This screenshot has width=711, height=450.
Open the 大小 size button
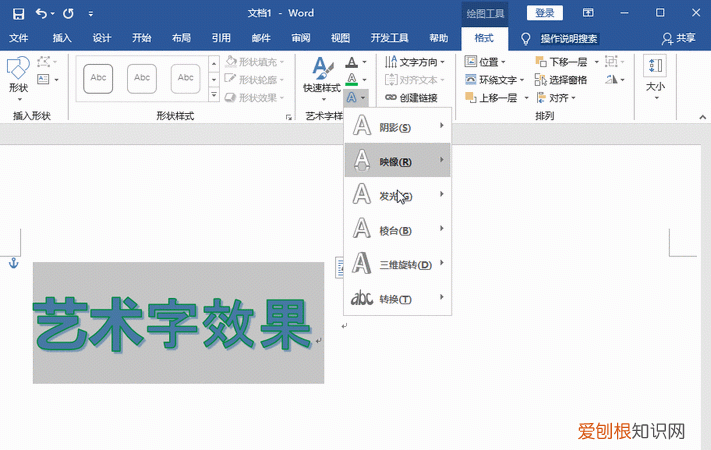coord(655,78)
